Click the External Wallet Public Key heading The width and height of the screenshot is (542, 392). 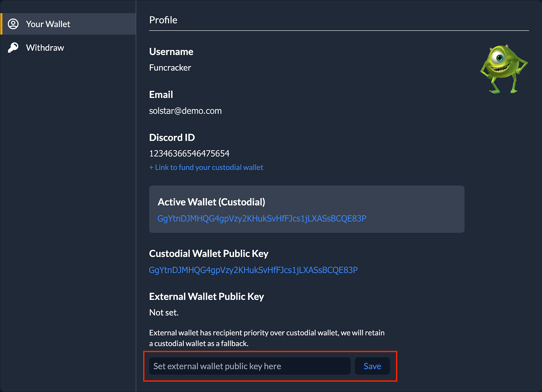[206, 297]
